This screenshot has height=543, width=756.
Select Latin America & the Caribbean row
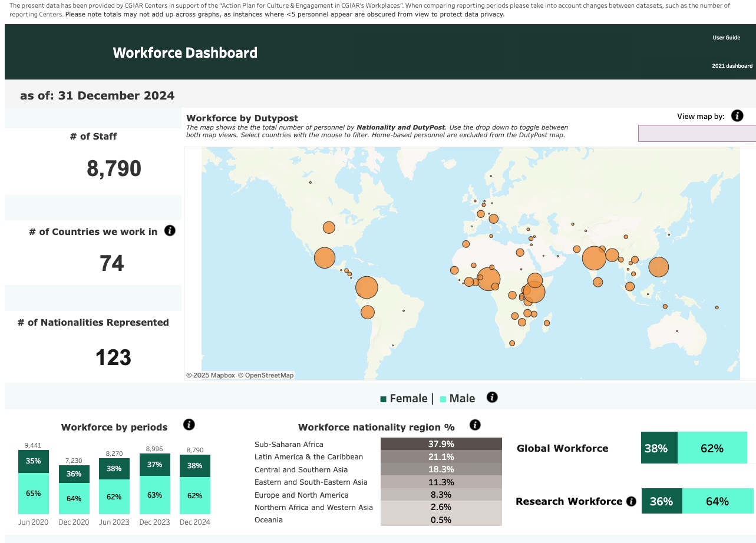tap(309, 457)
